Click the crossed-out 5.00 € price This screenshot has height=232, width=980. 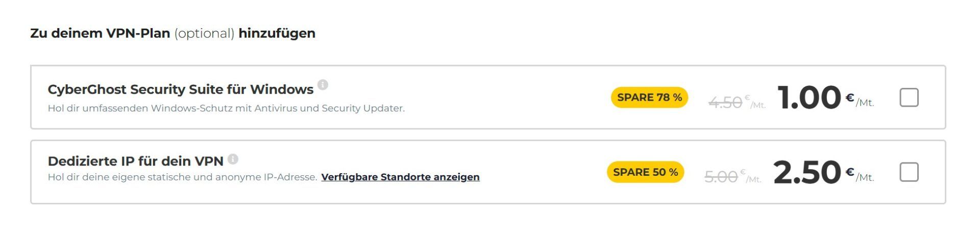pyautogui.click(x=733, y=177)
